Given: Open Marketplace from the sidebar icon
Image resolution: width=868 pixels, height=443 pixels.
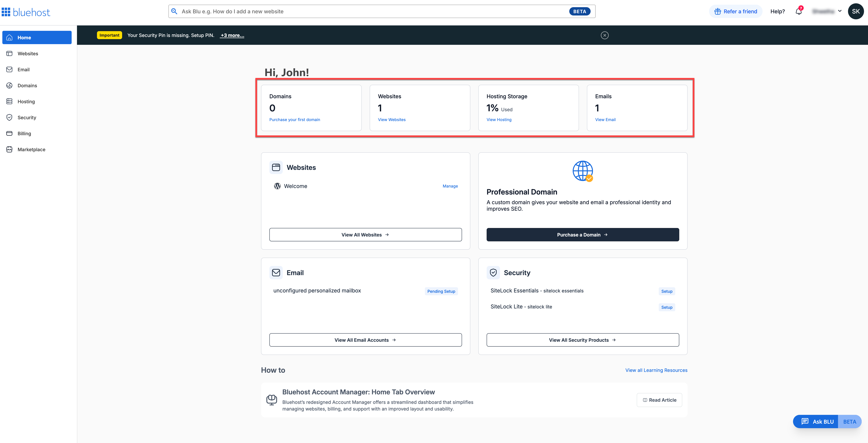Looking at the screenshot, I should 9,149.
